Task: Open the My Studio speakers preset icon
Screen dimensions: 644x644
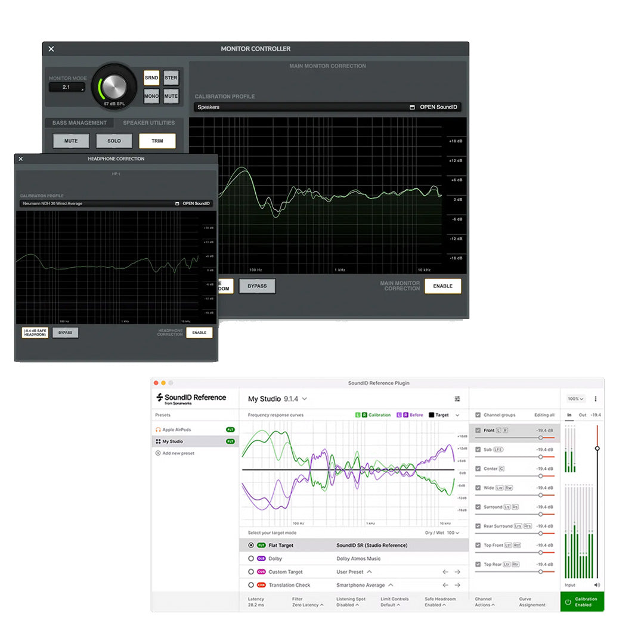Action: tap(159, 441)
